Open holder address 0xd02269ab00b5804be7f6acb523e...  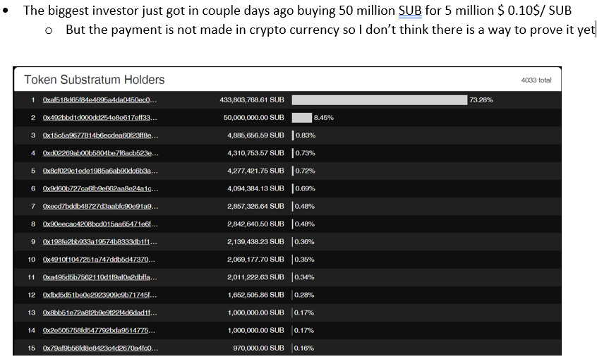click(x=100, y=153)
